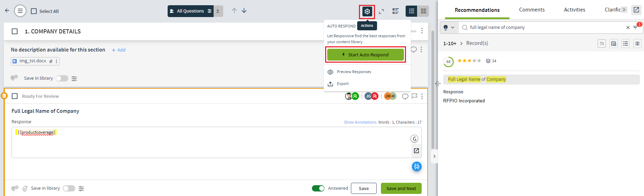Go to previous question with up arrow

tap(234, 11)
